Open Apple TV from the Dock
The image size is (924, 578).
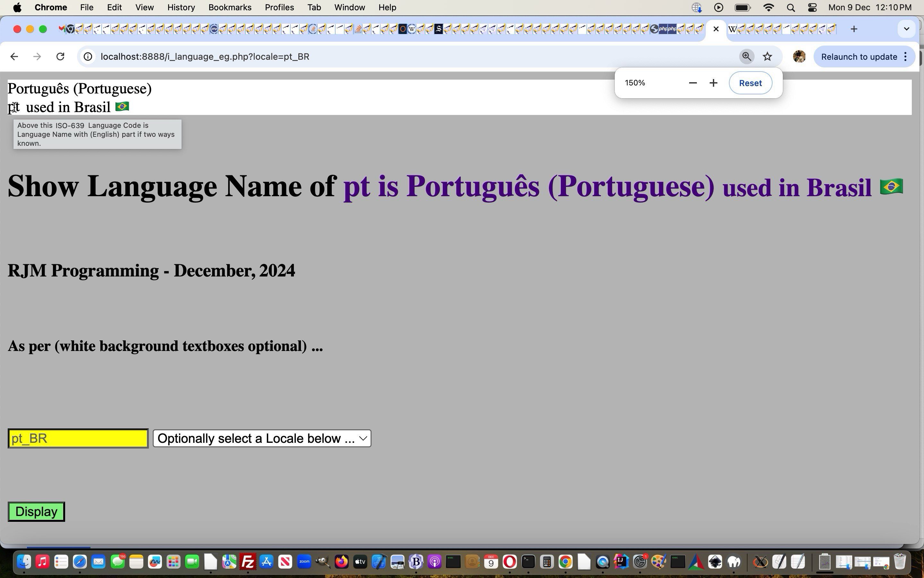[360, 562]
